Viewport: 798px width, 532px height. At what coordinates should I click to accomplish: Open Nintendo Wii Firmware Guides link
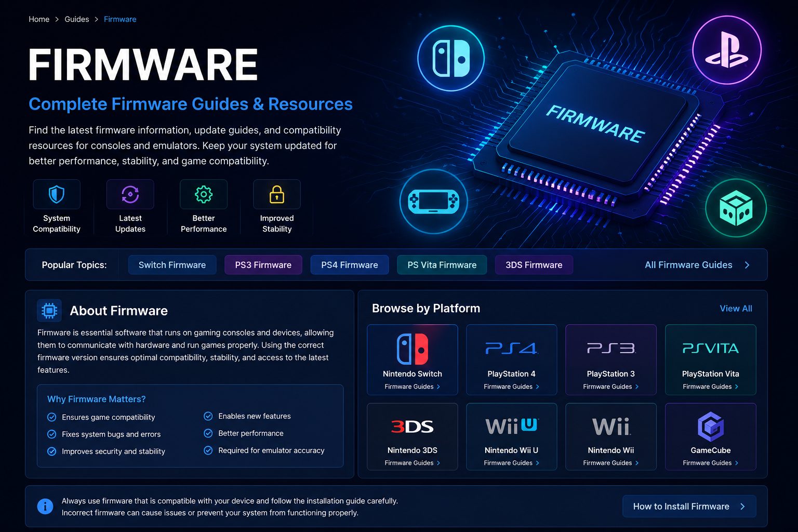click(611, 463)
